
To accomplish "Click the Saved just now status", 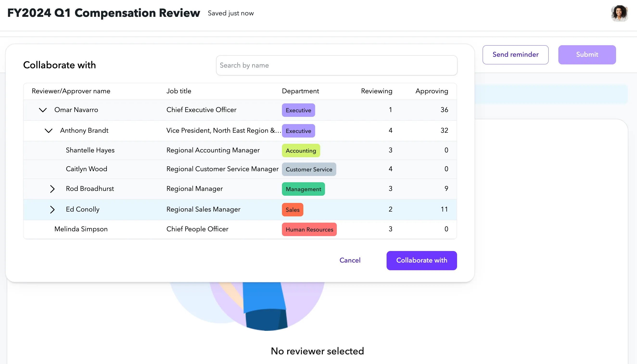I will click(231, 13).
